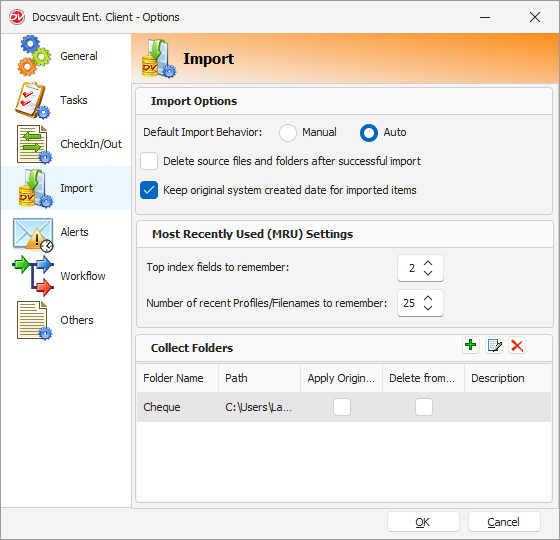Sort by Path column header
Viewport: 560px width, 540px height.
pyautogui.click(x=259, y=378)
